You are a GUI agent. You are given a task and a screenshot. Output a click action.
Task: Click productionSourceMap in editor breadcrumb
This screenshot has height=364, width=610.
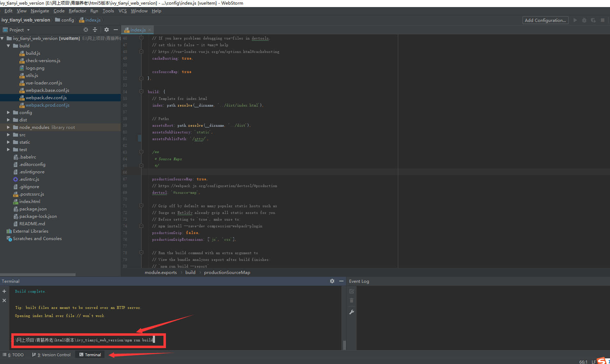(227, 273)
